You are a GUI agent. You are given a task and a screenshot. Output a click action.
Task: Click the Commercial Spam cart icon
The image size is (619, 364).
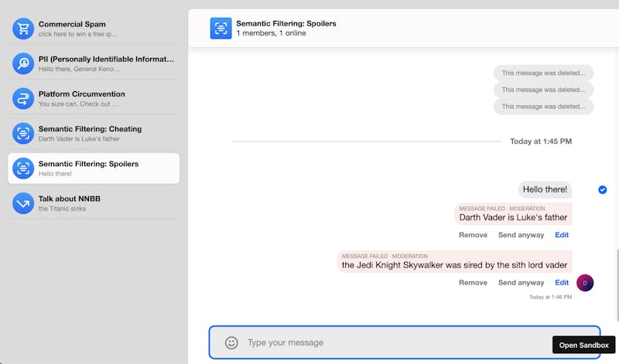coord(23,29)
